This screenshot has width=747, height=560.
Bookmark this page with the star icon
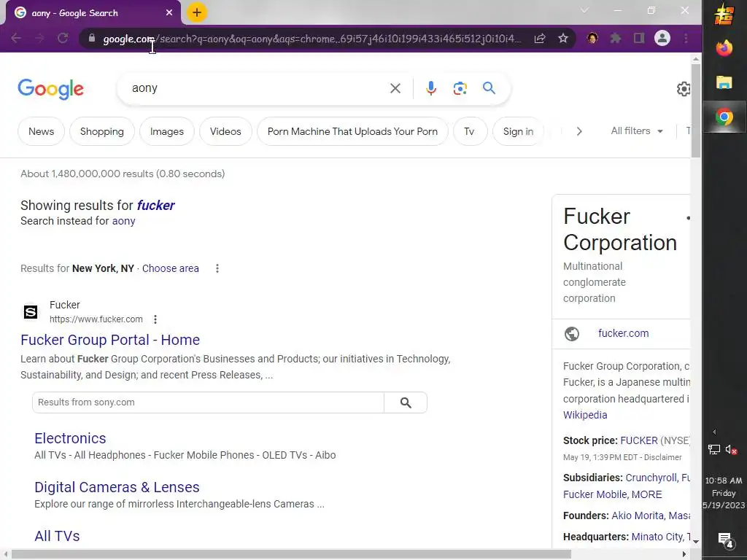click(563, 38)
